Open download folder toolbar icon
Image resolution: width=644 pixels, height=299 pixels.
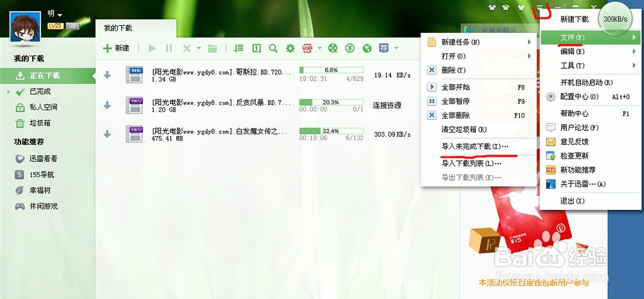coord(212,48)
